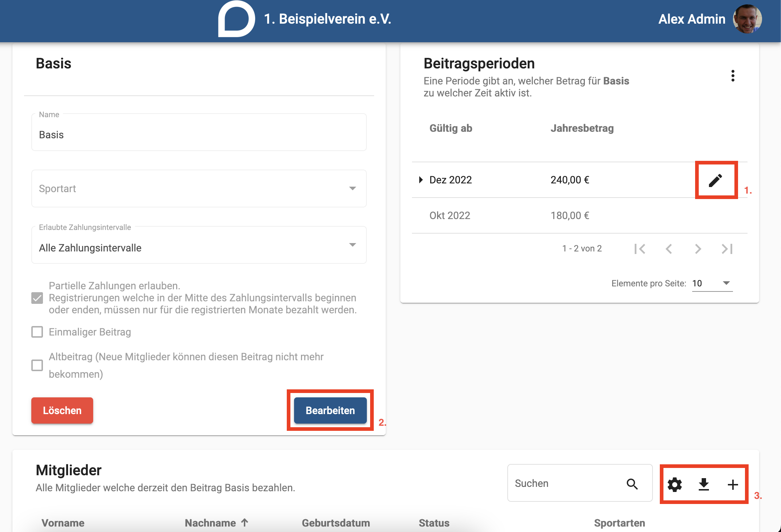This screenshot has height=532, width=781.
Task: Enable the Einmaliger Beitrag checkbox
Action: coord(37,332)
